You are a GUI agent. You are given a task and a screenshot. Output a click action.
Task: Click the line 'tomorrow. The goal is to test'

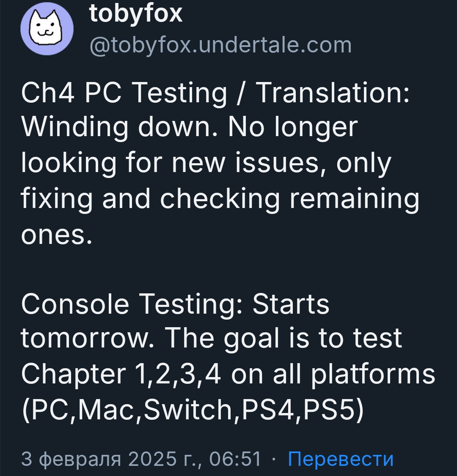pos(212,339)
